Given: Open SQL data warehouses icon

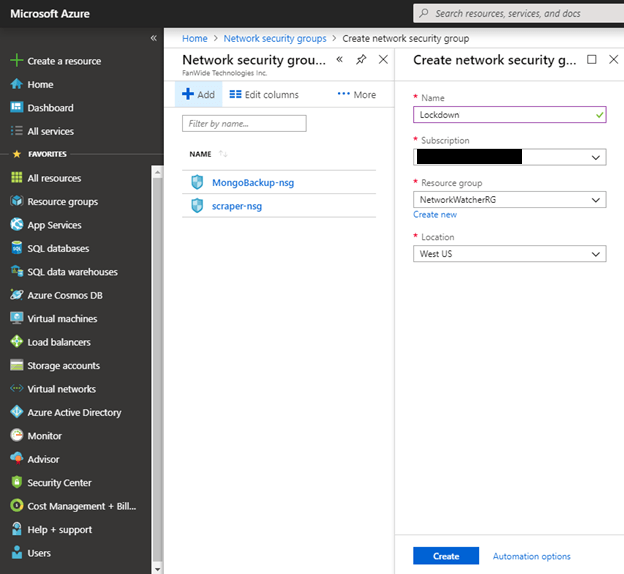Looking at the screenshot, I should click(x=17, y=271).
